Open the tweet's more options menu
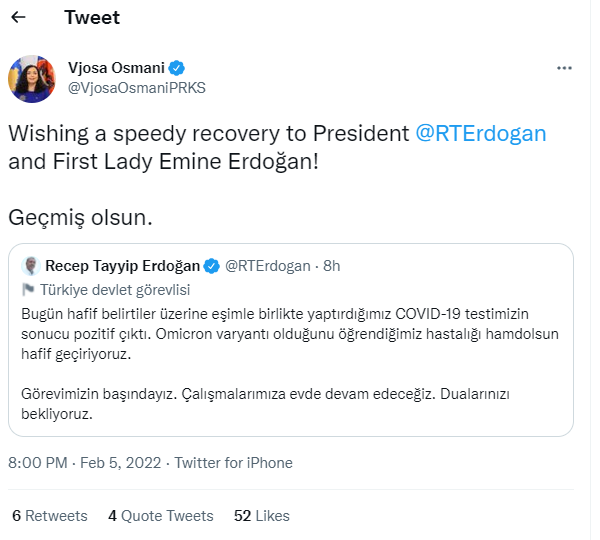The height and width of the screenshot is (540, 600). click(x=564, y=67)
